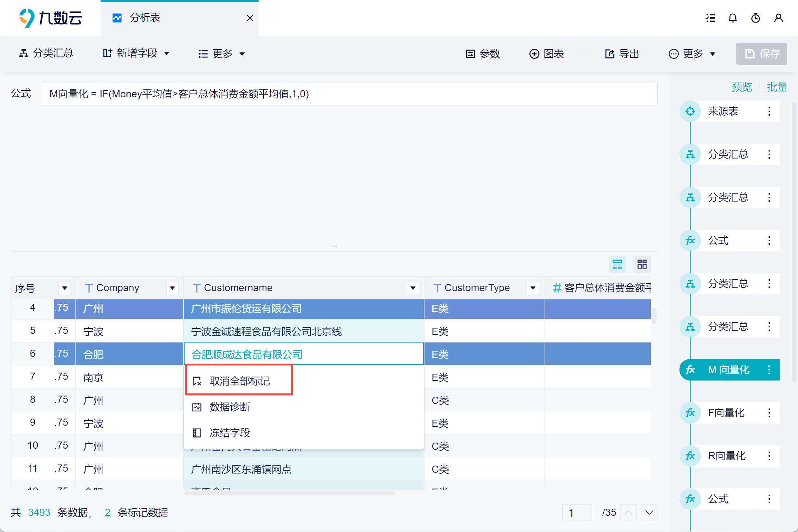Click the 图表 add chart button
798x532 pixels.
point(547,54)
